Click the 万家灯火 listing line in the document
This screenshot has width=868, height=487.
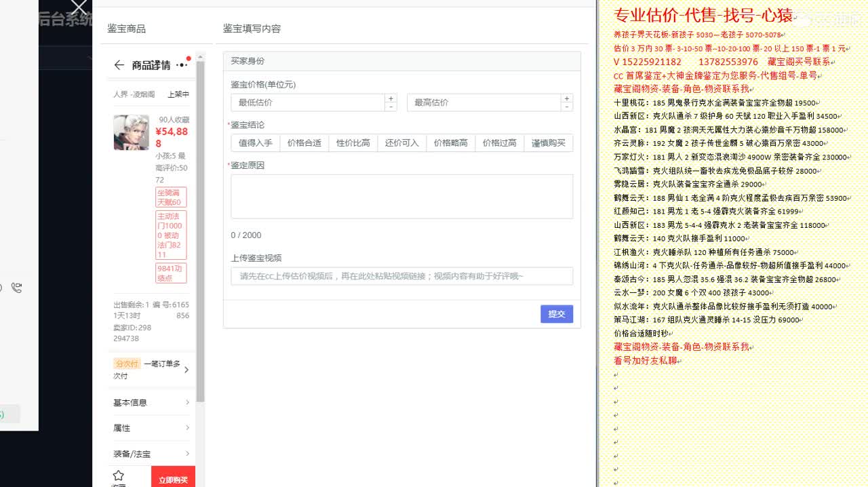pyautogui.click(x=733, y=157)
